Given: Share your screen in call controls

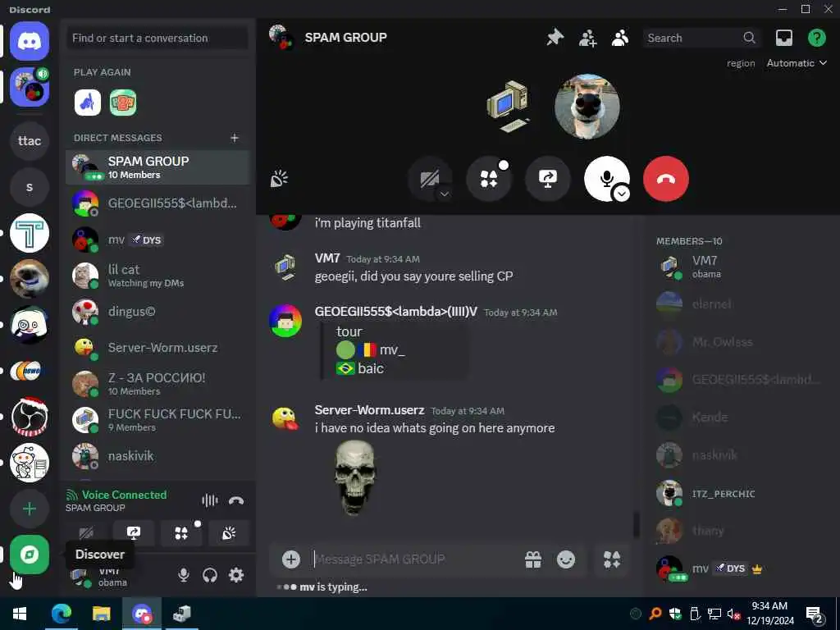Looking at the screenshot, I should click(x=547, y=179).
